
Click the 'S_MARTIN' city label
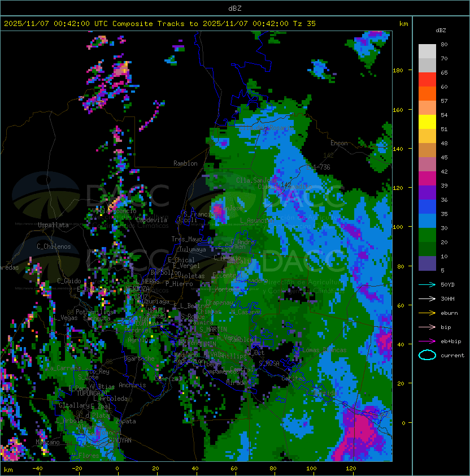click(213, 329)
